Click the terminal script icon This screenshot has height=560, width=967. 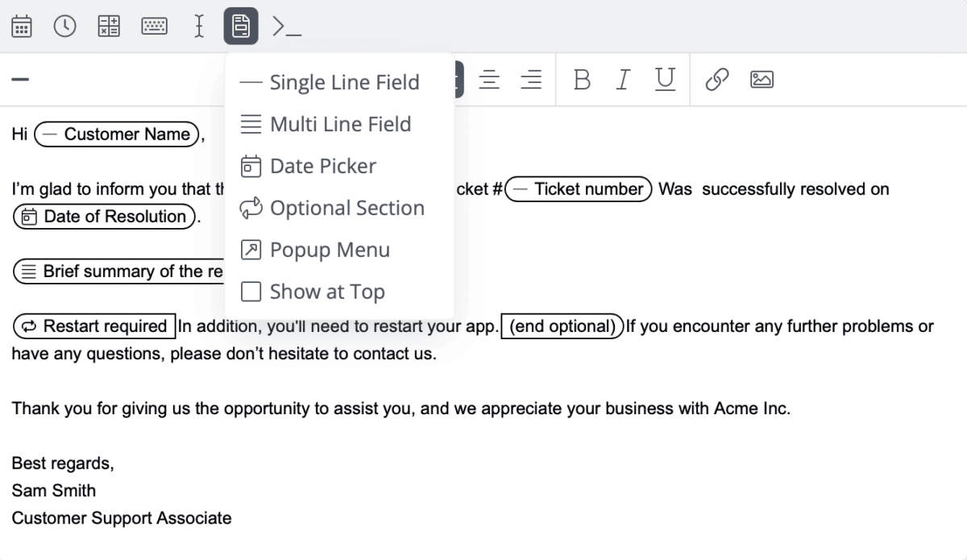[286, 27]
